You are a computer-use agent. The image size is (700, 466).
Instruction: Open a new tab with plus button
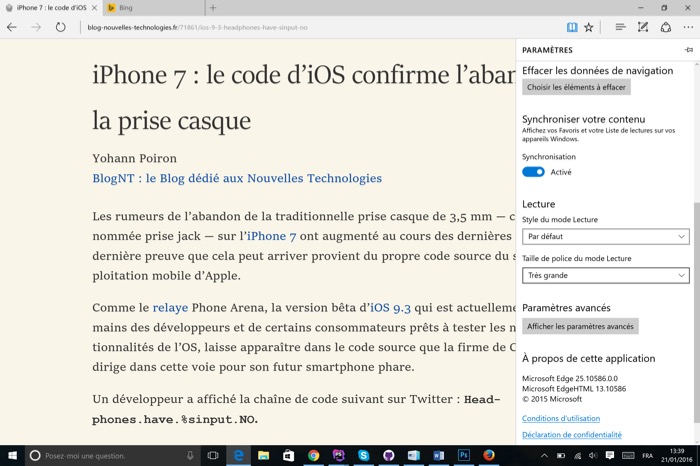[x=212, y=8]
